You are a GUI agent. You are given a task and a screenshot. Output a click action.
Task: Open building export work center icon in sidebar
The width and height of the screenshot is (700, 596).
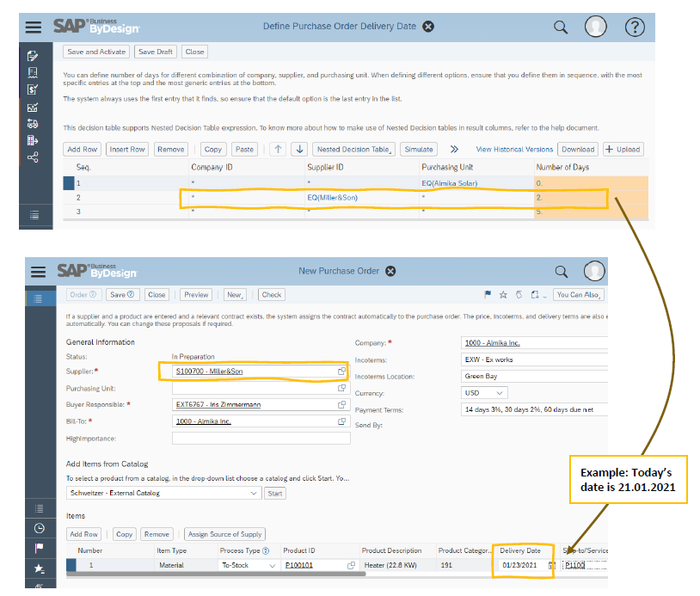[x=33, y=140]
